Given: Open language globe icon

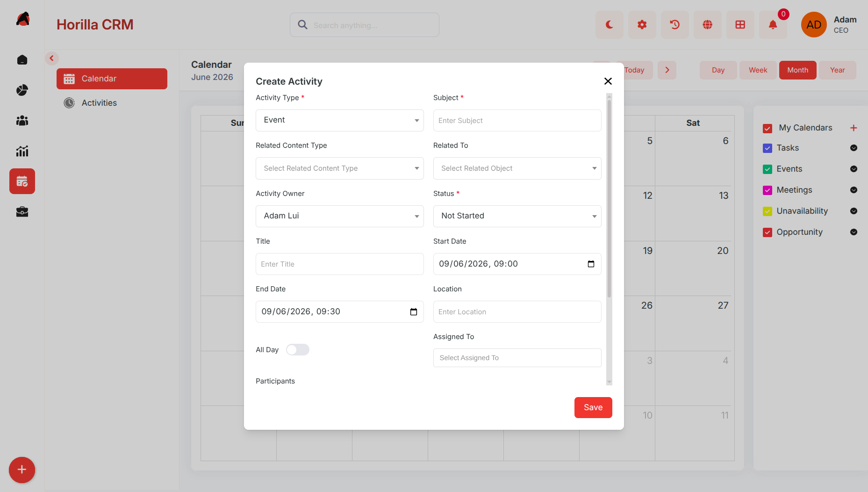Looking at the screenshot, I should 707,25.
